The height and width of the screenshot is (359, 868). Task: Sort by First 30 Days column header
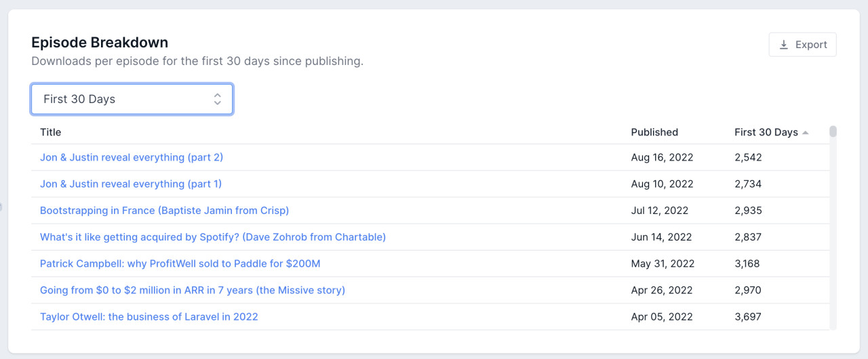(x=766, y=132)
